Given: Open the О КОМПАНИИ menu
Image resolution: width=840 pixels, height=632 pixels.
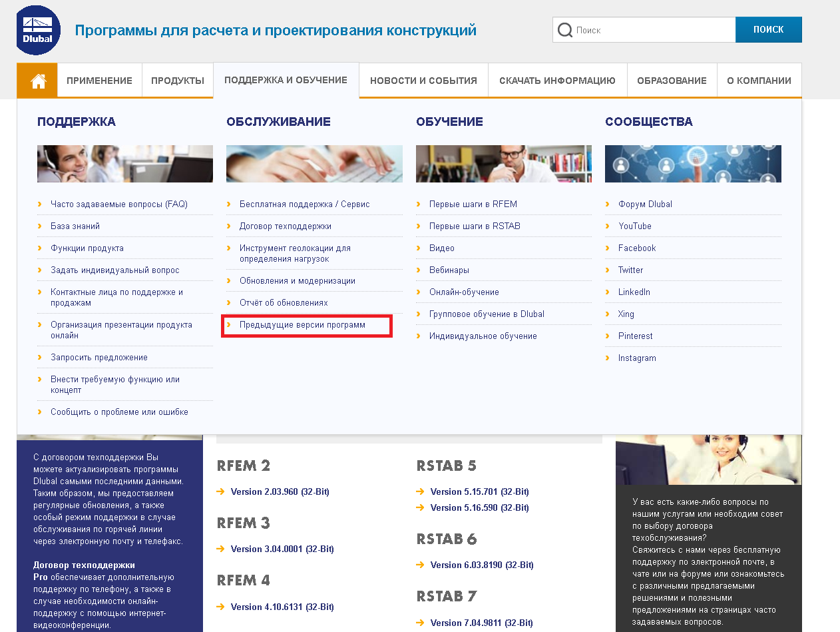Looking at the screenshot, I should [759, 79].
